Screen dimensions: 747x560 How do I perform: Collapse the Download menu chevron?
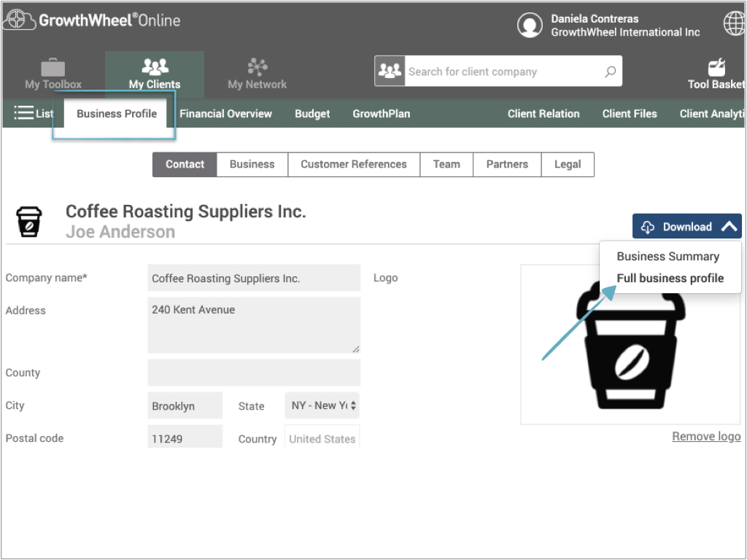(x=729, y=227)
